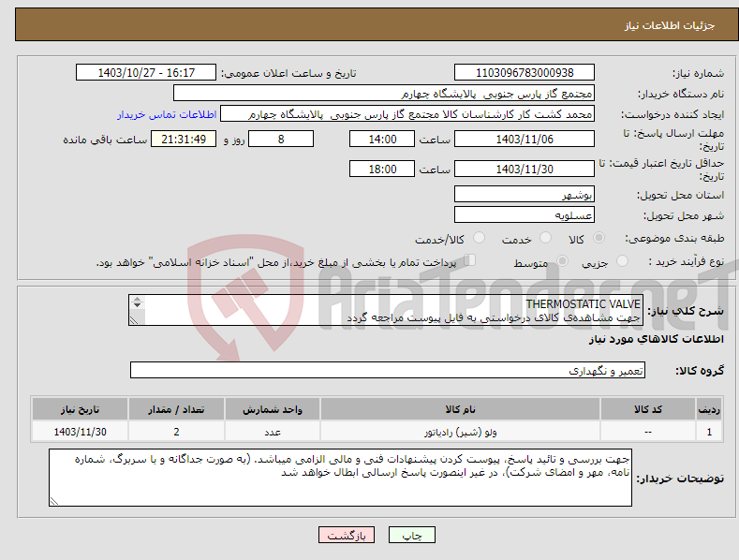Click the تاریخ نیاز column header
This screenshot has width=739, height=560.
click(80, 409)
